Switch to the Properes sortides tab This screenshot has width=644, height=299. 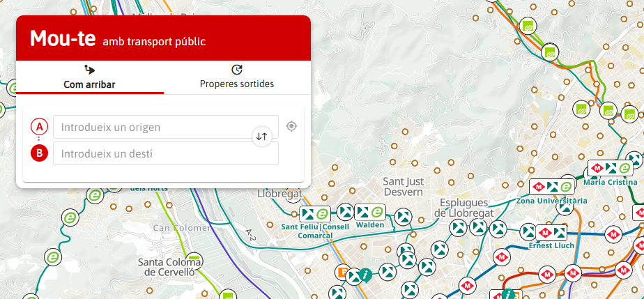tap(236, 77)
